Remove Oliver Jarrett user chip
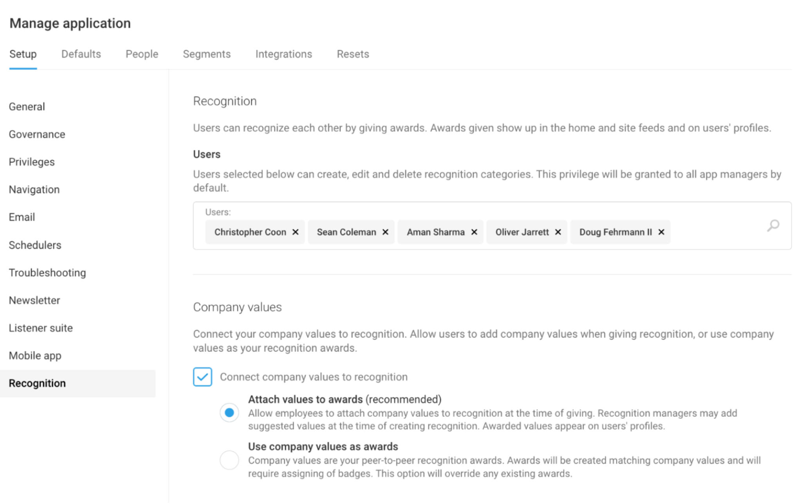Image resolution: width=812 pixels, height=504 pixels. click(558, 232)
